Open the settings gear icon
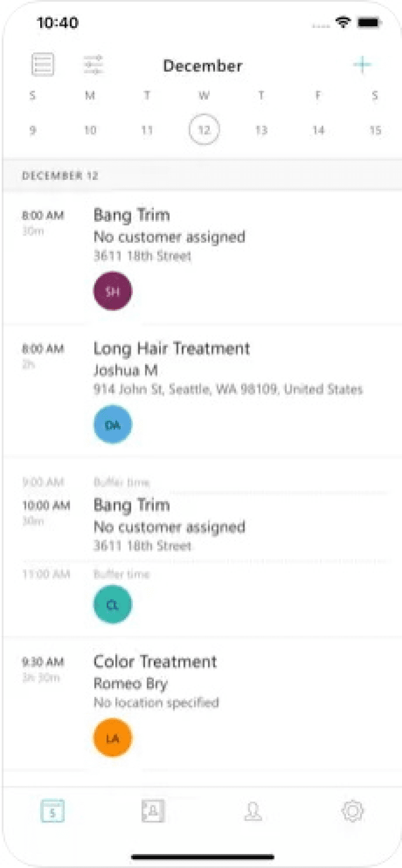 pyautogui.click(x=353, y=811)
